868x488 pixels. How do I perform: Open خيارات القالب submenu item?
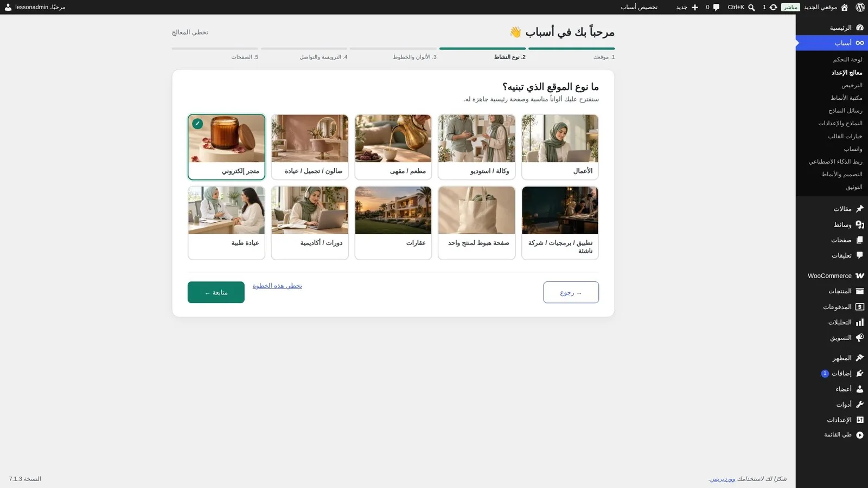(x=845, y=136)
